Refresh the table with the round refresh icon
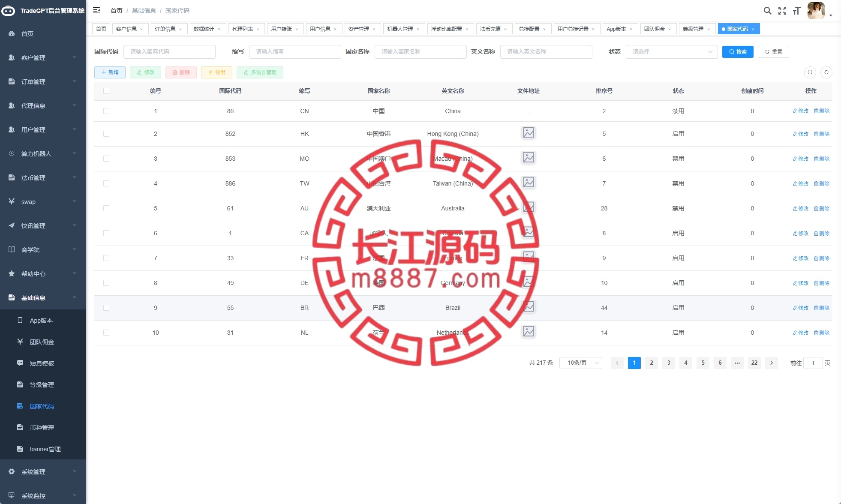The image size is (841, 504). pyautogui.click(x=826, y=72)
